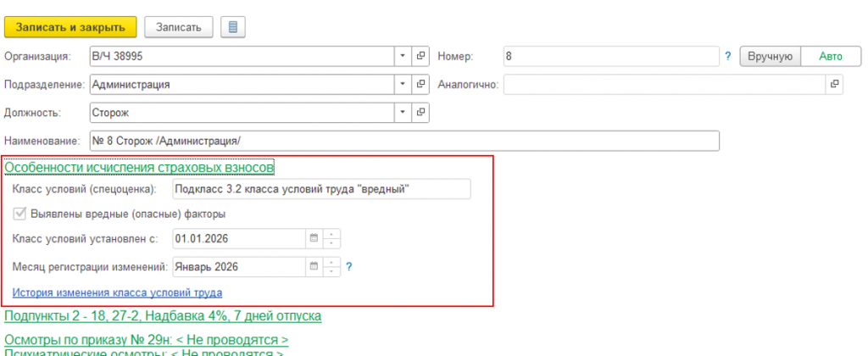Open calendar for Класс условий установлен с
Screen dimensions: 868x356
314,239
